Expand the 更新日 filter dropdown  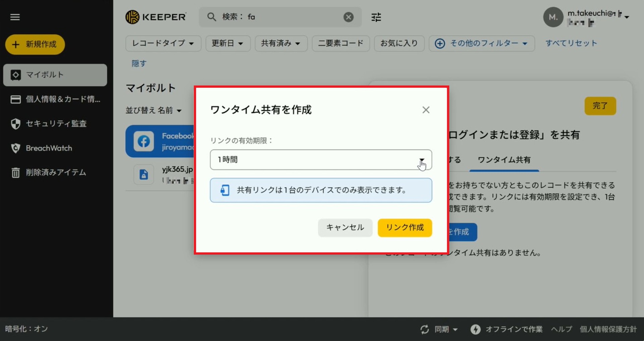pos(227,44)
